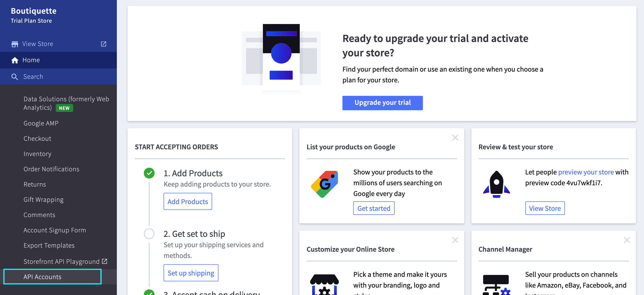The height and width of the screenshot is (295, 644).
Task: Click the green checkmark for Add Products
Action: pyautogui.click(x=149, y=173)
